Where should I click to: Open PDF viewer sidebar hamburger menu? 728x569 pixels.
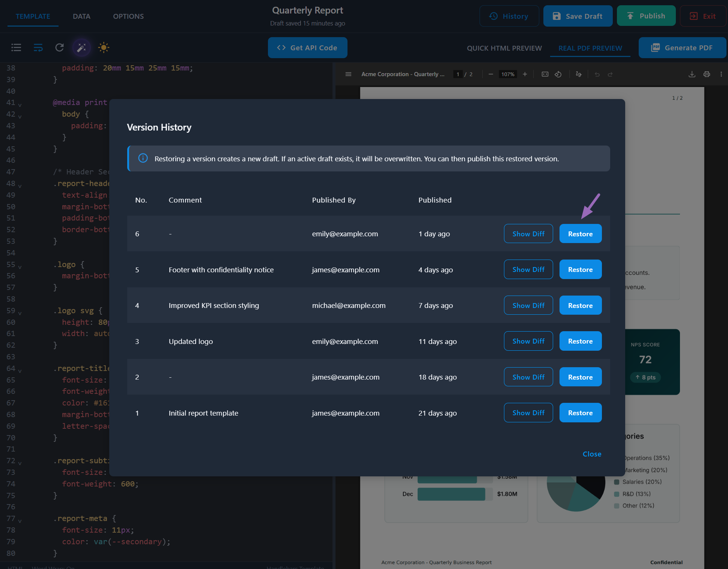pos(348,74)
